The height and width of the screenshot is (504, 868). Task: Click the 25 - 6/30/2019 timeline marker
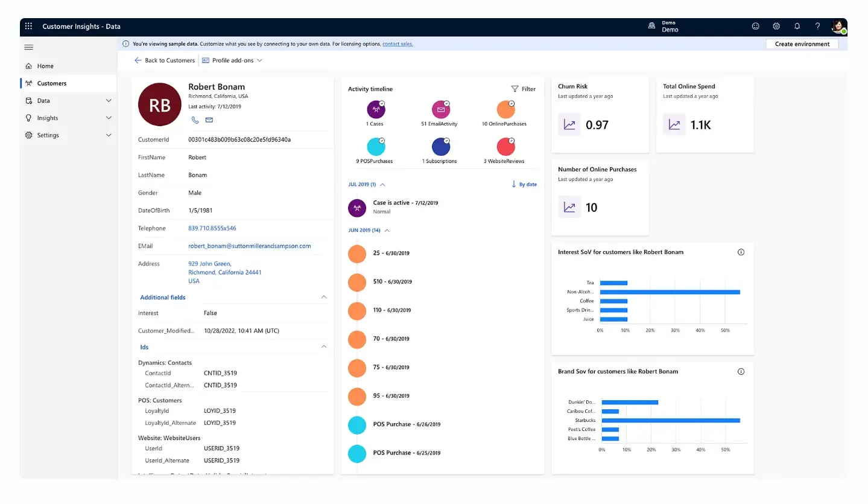[357, 254]
